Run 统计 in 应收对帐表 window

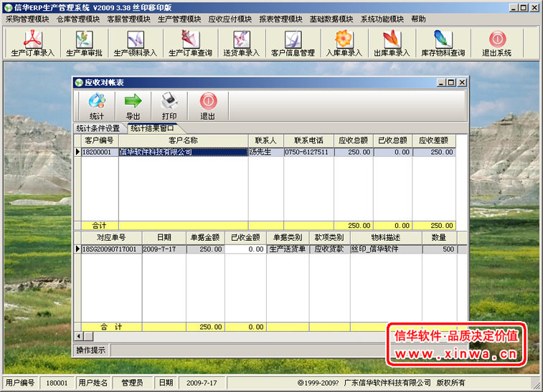click(97, 106)
